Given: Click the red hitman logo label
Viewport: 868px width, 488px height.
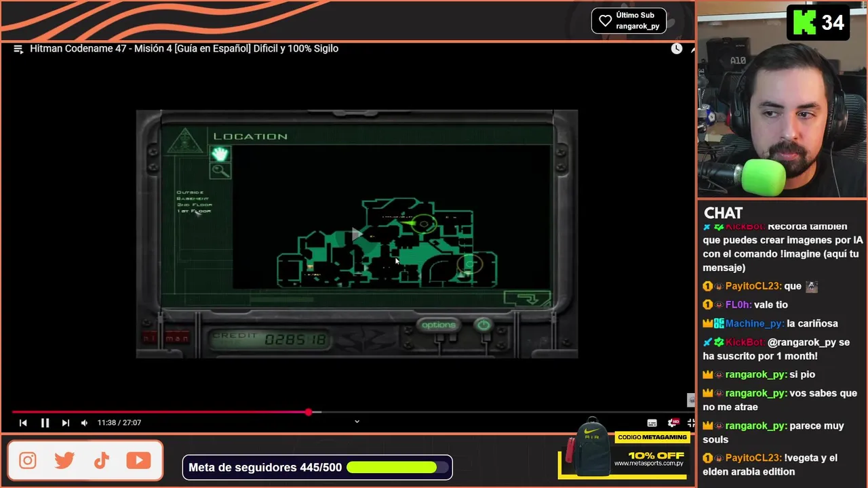Looking at the screenshot, I should (x=166, y=338).
